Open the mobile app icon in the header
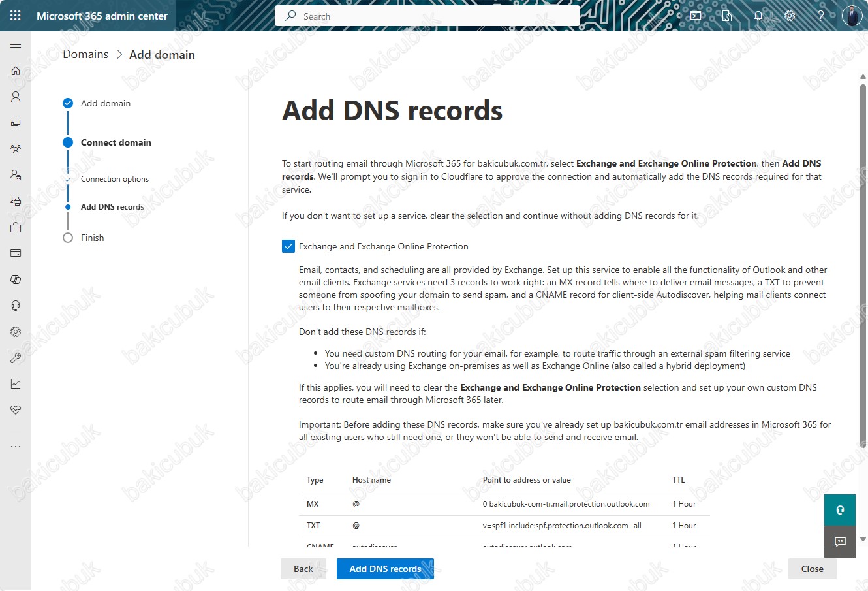 pyautogui.click(x=727, y=16)
